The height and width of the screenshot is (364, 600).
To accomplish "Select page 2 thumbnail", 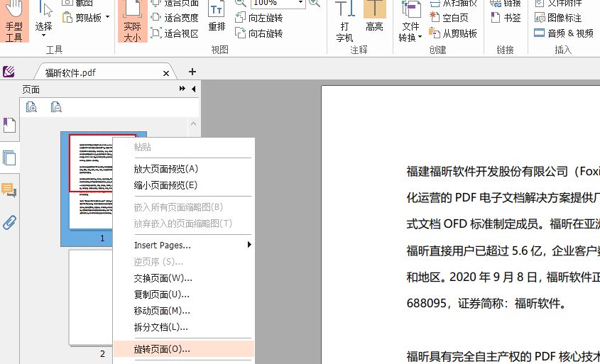I will pos(91,297).
